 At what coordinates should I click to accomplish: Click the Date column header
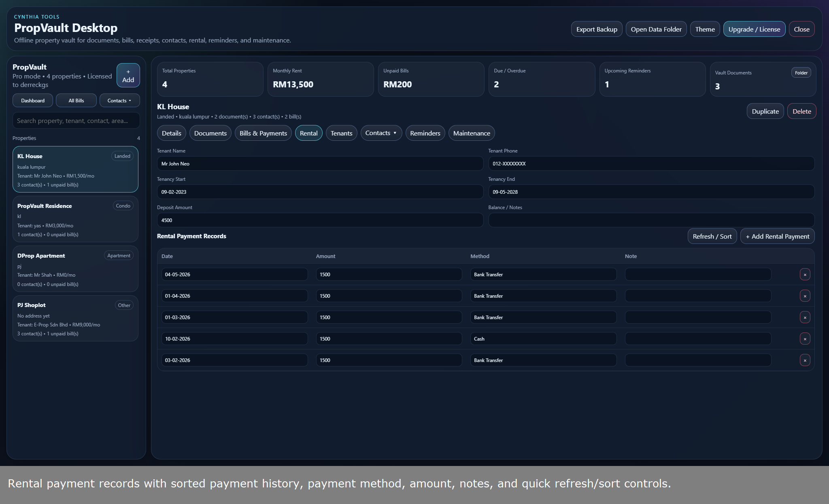click(x=167, y=256)
